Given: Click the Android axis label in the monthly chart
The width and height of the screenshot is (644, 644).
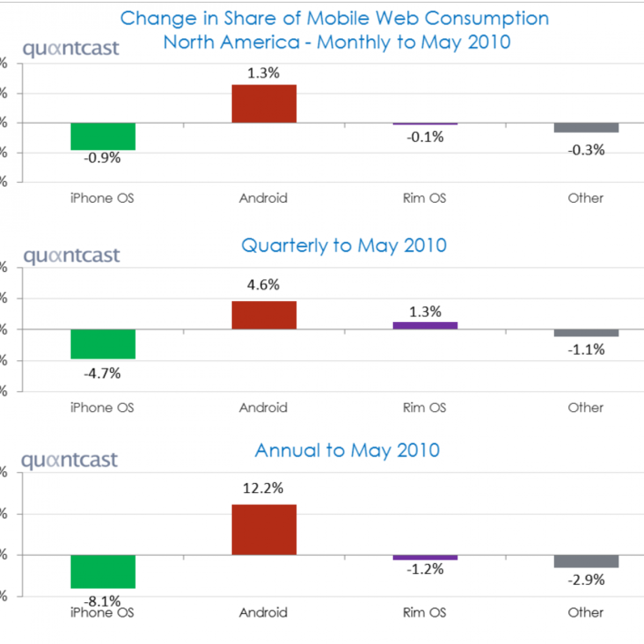Looking at the screenshot, I should (x=263, y=198).
